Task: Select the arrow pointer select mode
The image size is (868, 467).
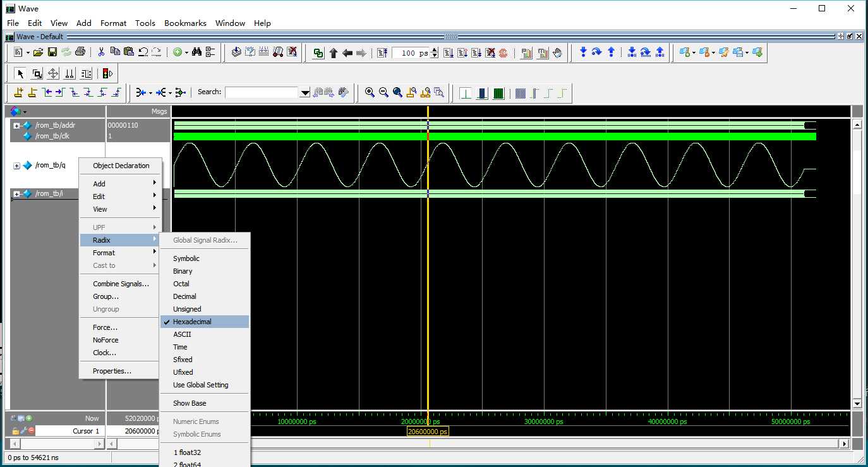Action: pyautogui.click(x=20, y=73)
